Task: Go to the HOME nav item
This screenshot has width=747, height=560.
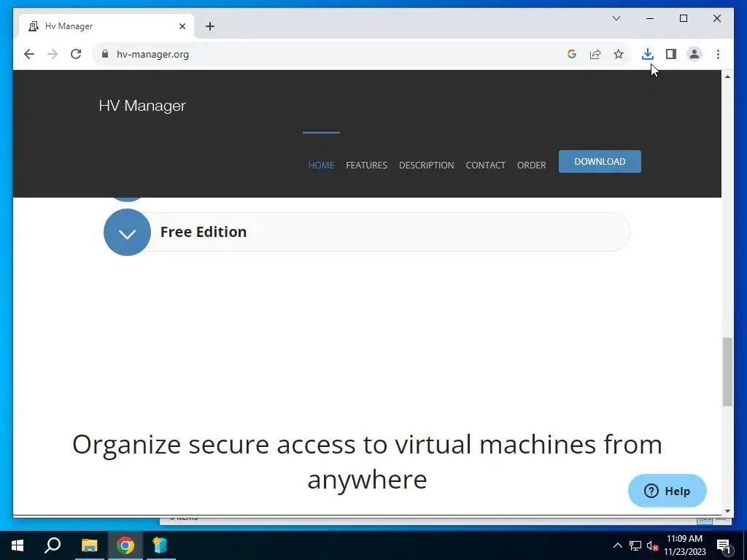Action: [x=321, y=166]
